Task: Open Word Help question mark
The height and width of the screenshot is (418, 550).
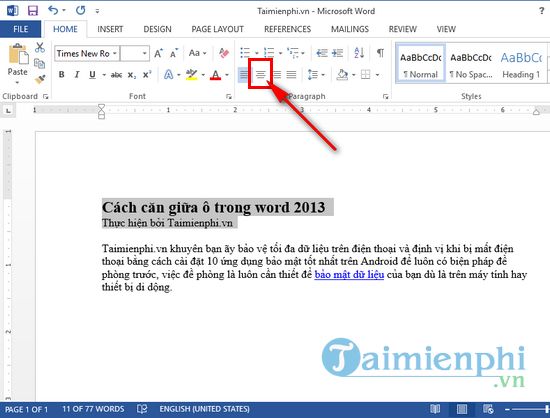Action: [542, 11]
